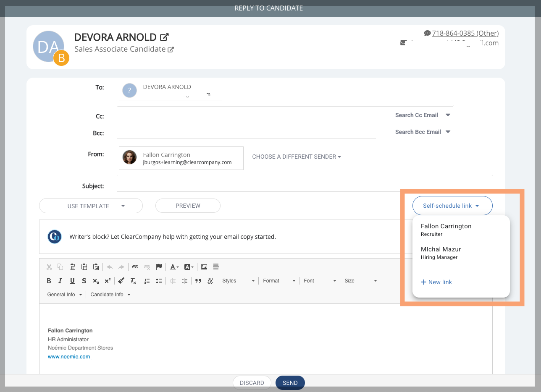This screenshot has width=541, height=392.
Task: Open the Styles dropdown
Action: coord(238,281)
